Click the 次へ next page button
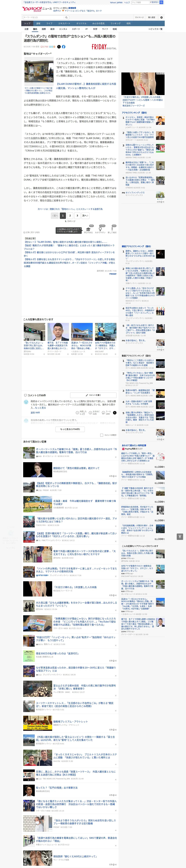 tap(85, 216)
